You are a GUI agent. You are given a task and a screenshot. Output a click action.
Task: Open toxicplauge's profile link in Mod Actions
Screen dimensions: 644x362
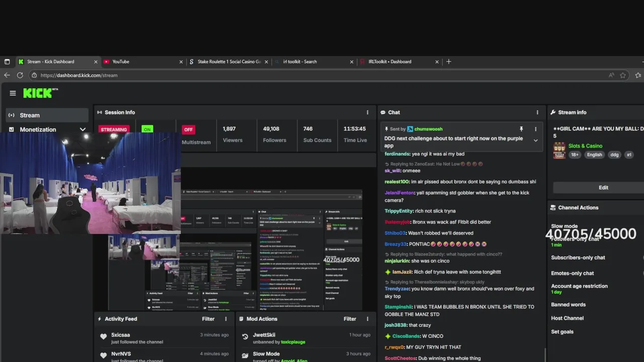293,342
